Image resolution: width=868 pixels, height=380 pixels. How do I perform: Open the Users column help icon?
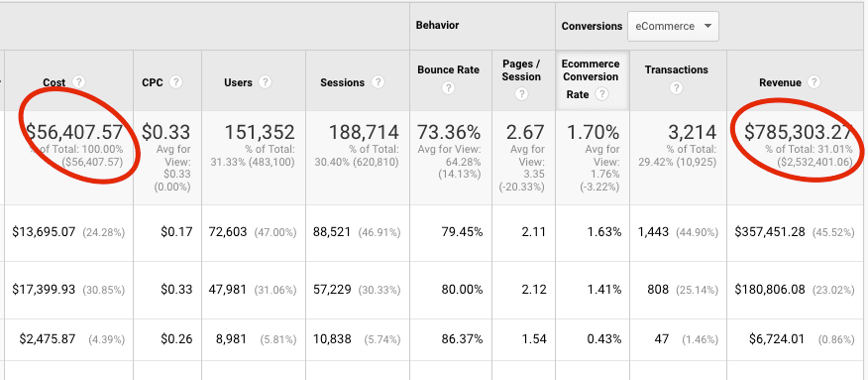[266, 82]
